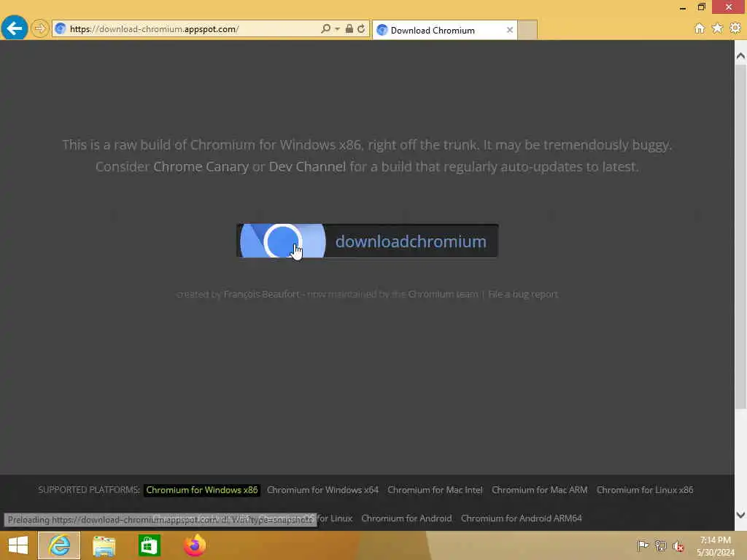Image resolution: width=747 pixels, height=560 pixels.
Task: Select Chromium for Windows x64 platform
Action: pyautogui.click(x=322, y=490)
